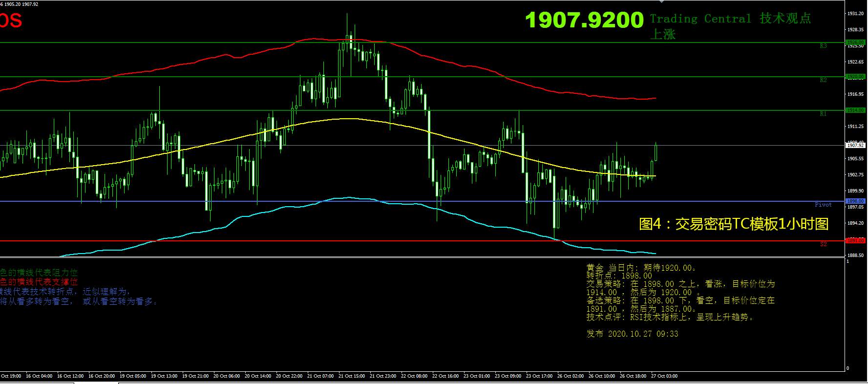Click the '16 Oct 20:00' time label
The width and height of the screenshot is (868, 384).
[x=102, y=376]
